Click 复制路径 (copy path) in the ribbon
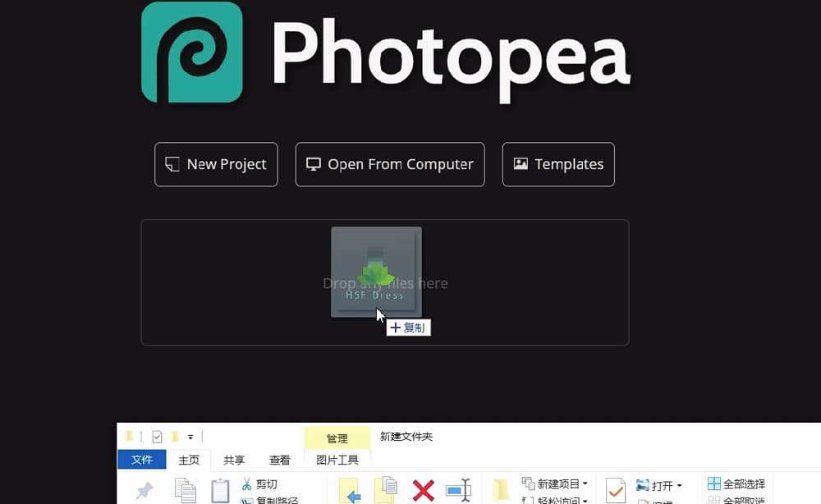821x504 pixels. [x=269, y=501]
